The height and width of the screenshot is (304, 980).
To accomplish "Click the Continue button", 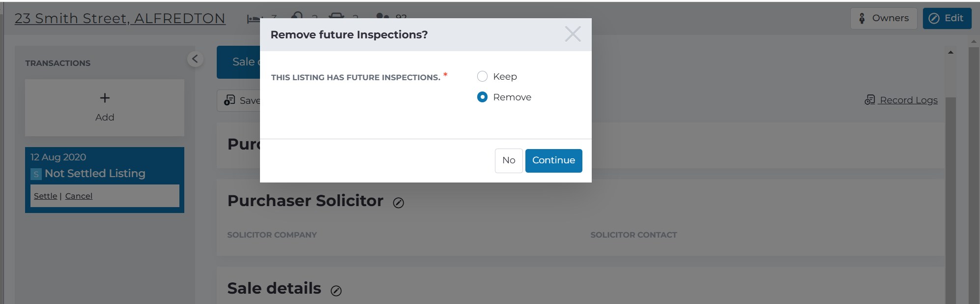I will (x=553, y=160).
